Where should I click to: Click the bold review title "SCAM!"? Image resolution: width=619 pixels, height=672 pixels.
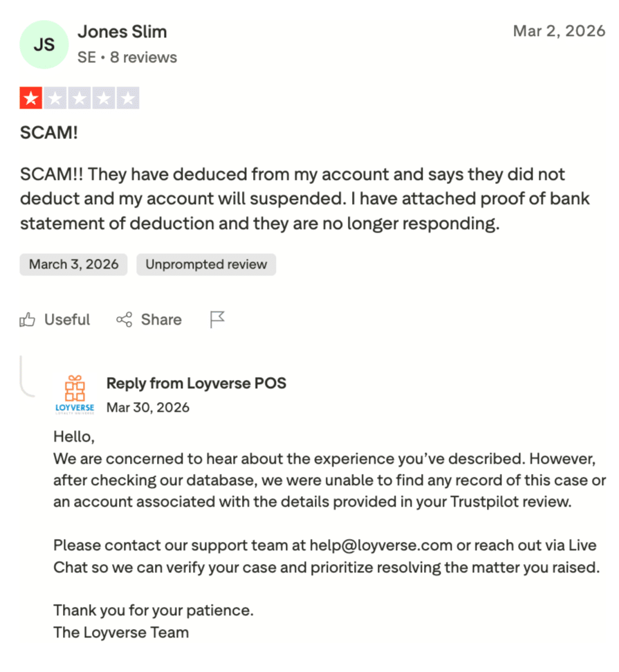click(49, 133)
